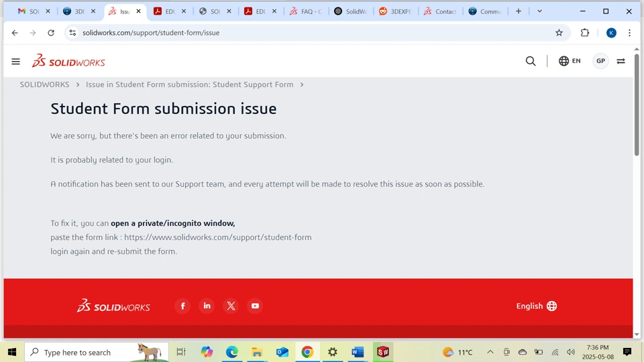The width and height of the screenshot is (644, 362).
Task: Visit SOLIDWORKS LinkedIn page
Action: (x=207, y=306)
